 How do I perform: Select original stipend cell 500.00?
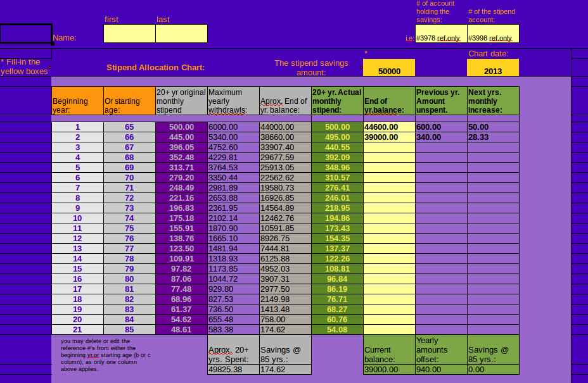(181, 127)
